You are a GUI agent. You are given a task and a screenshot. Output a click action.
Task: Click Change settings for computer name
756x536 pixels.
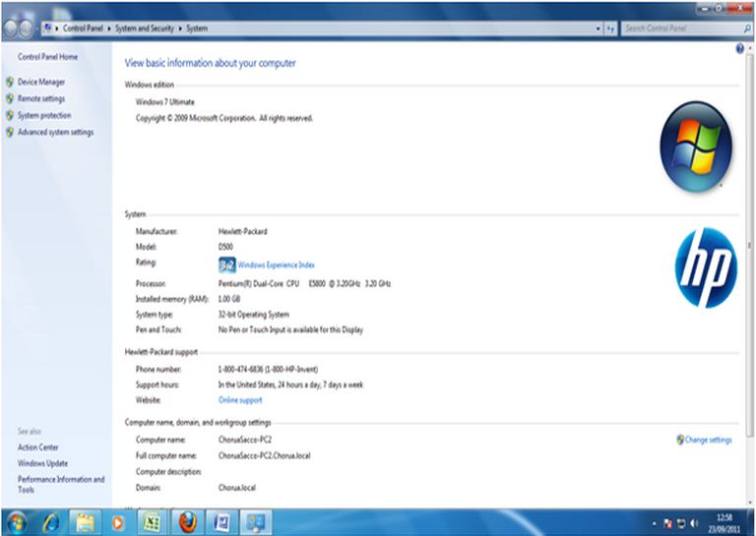click(708, 441)
